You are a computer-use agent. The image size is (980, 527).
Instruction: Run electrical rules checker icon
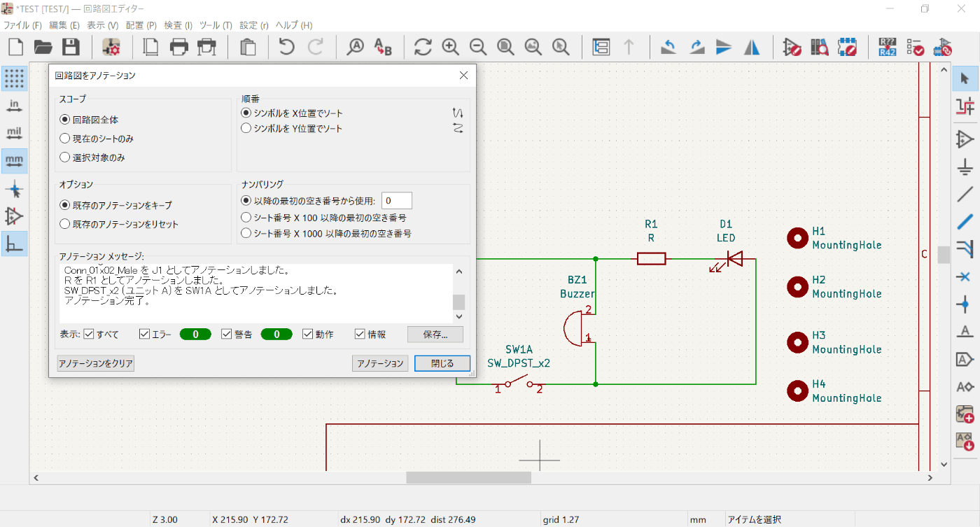(x=915, y=48)
